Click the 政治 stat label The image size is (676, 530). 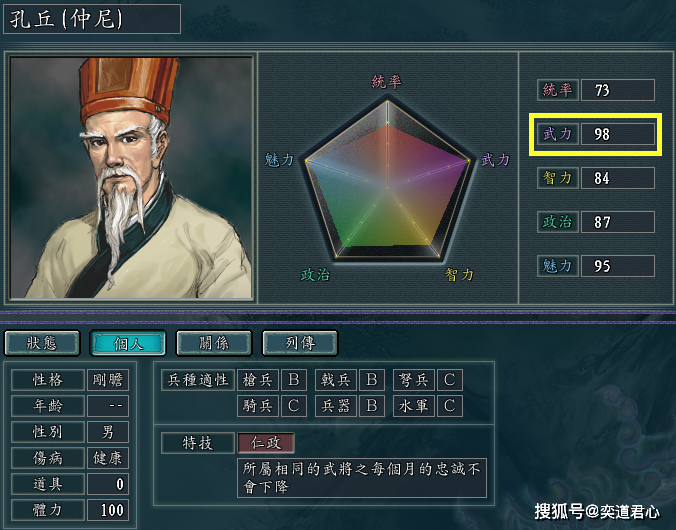tap(557, 222)
